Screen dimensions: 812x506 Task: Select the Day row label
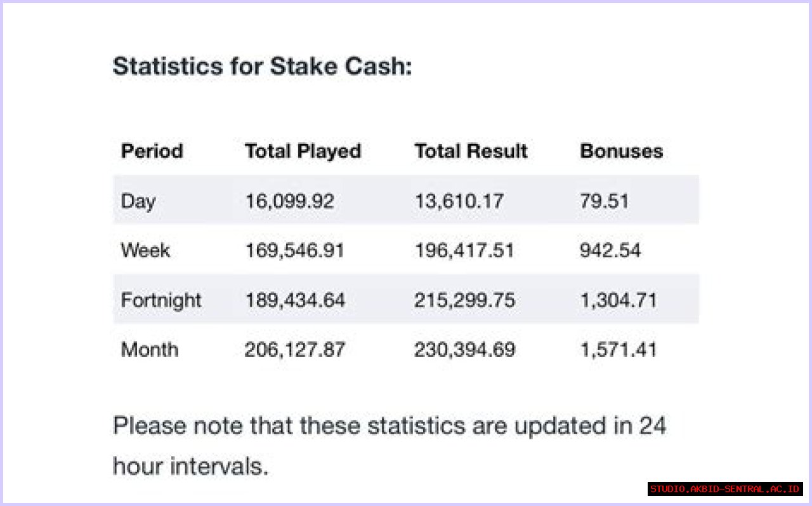[x=138, y=201]
